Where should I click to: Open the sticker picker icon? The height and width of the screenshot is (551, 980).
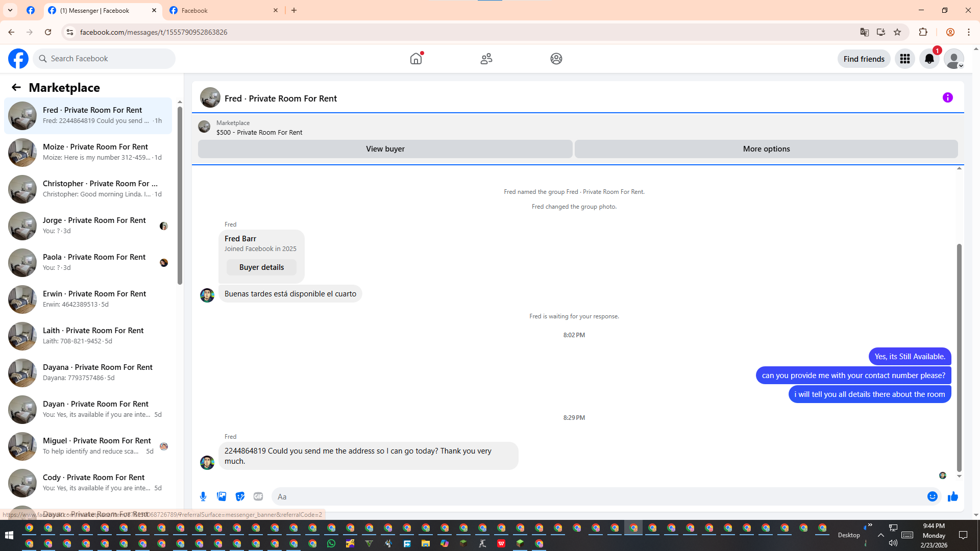[x=240, y=496]
